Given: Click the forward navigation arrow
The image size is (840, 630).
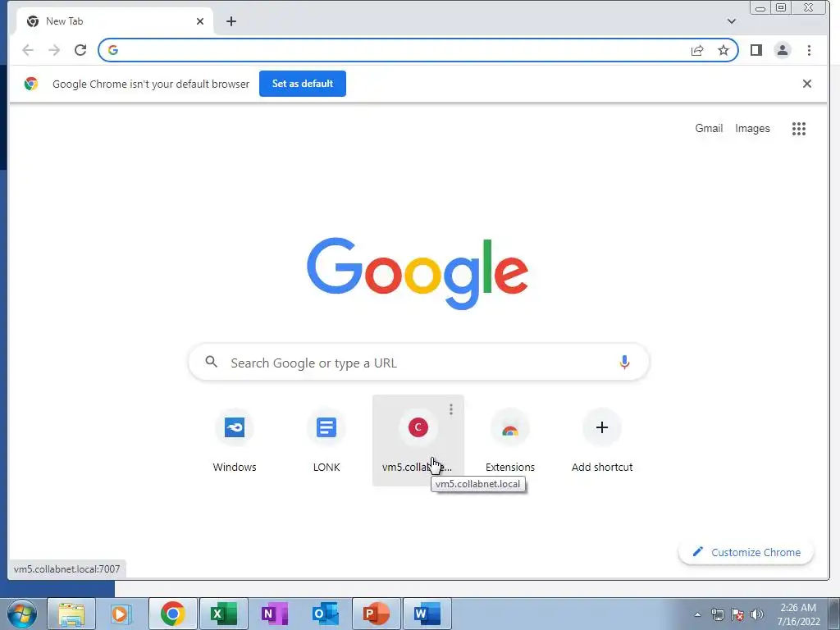Looking at the screenshot, I should pos(54,50).
